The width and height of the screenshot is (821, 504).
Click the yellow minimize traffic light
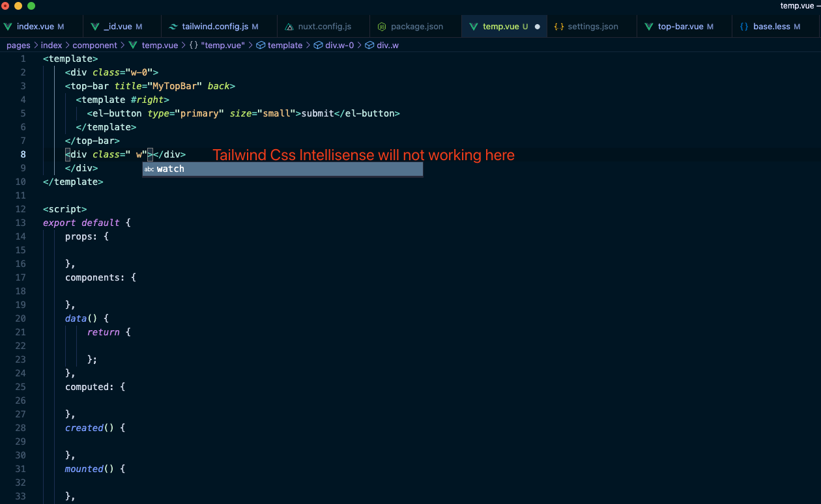[x=18, y=5]
